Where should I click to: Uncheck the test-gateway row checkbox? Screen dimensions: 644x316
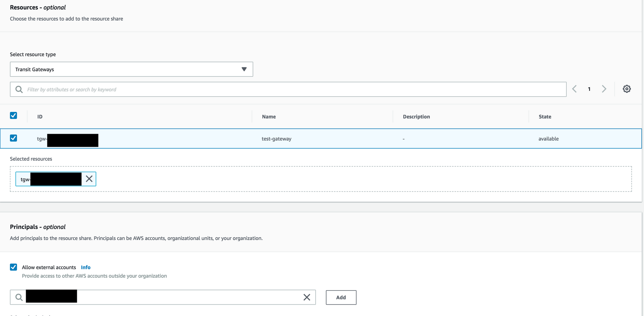coord(14,138)
